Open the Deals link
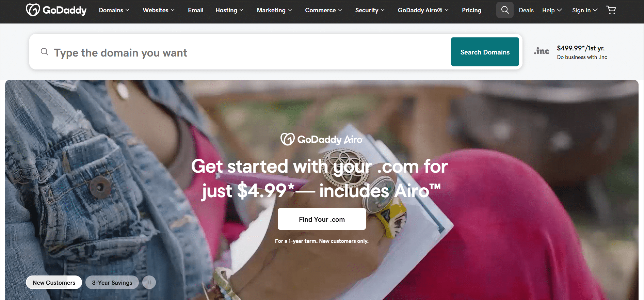Image resolution: width=644 pixels, height=300 pixels. coord(526,10)
